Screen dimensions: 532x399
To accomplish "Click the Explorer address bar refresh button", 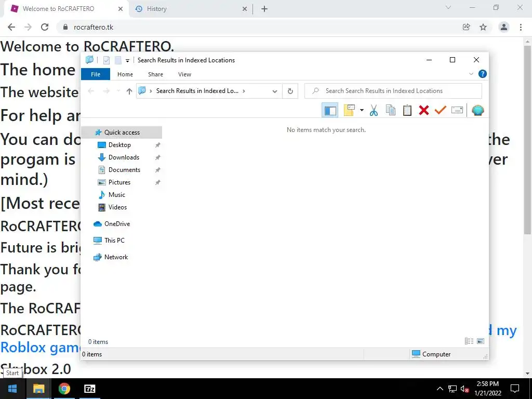I will click(290, 91).
